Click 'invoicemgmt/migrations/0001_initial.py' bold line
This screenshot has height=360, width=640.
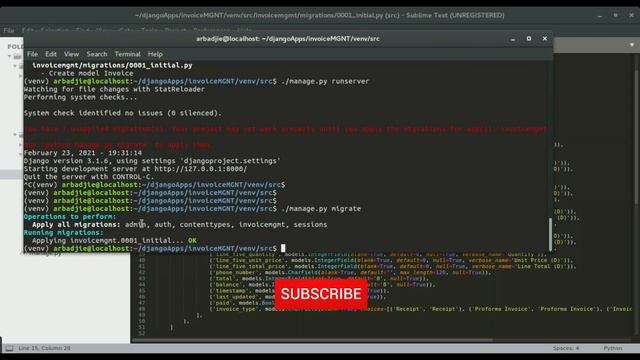pyautogui.click(x=112, y=65)
